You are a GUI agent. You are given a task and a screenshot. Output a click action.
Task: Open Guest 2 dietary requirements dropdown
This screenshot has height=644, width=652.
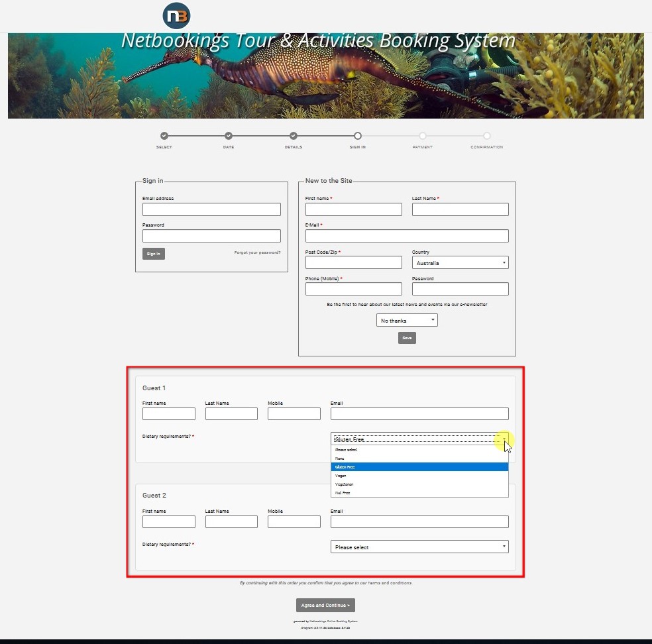pos(419,547)
